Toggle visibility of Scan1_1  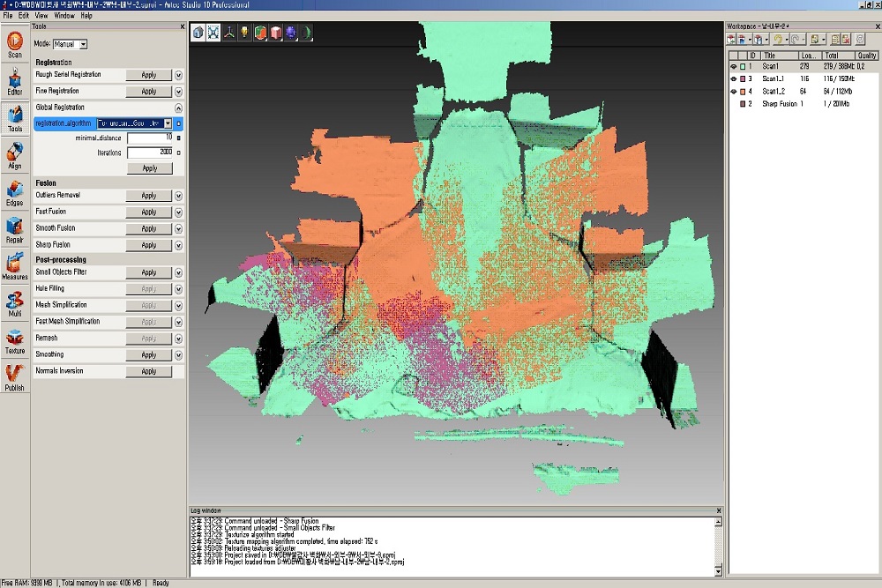pyautogui.click(x=734, y=78)
